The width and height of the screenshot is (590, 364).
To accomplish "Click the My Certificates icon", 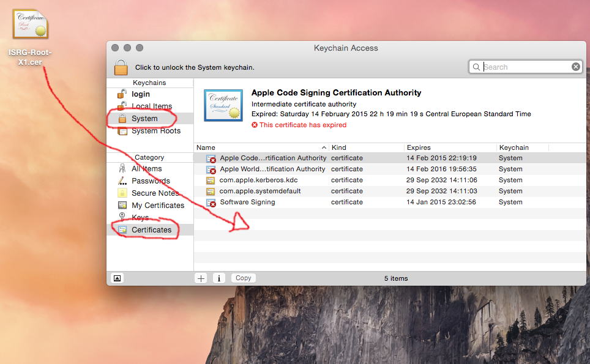I will click(122, 206).
